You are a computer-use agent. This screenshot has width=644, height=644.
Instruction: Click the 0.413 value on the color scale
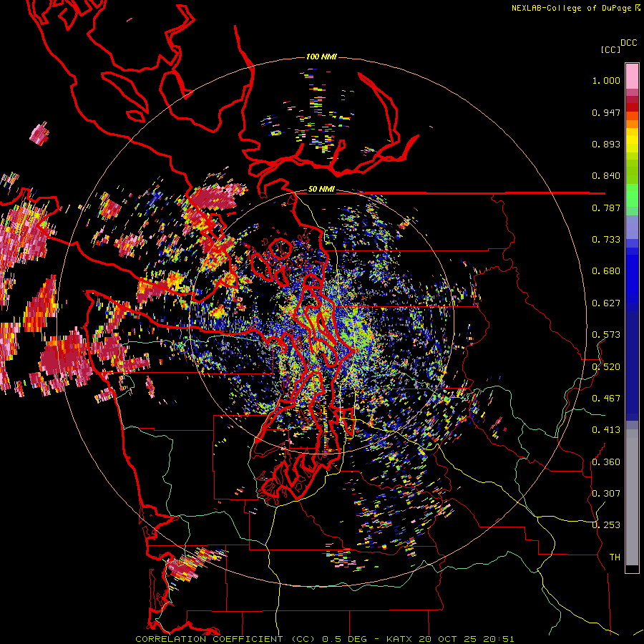coord(606,430)
